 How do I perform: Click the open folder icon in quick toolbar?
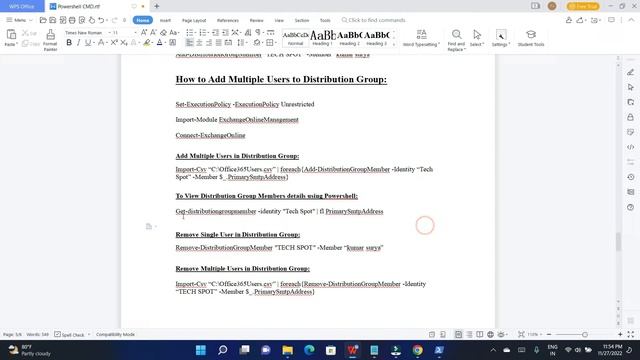[43, 20]
